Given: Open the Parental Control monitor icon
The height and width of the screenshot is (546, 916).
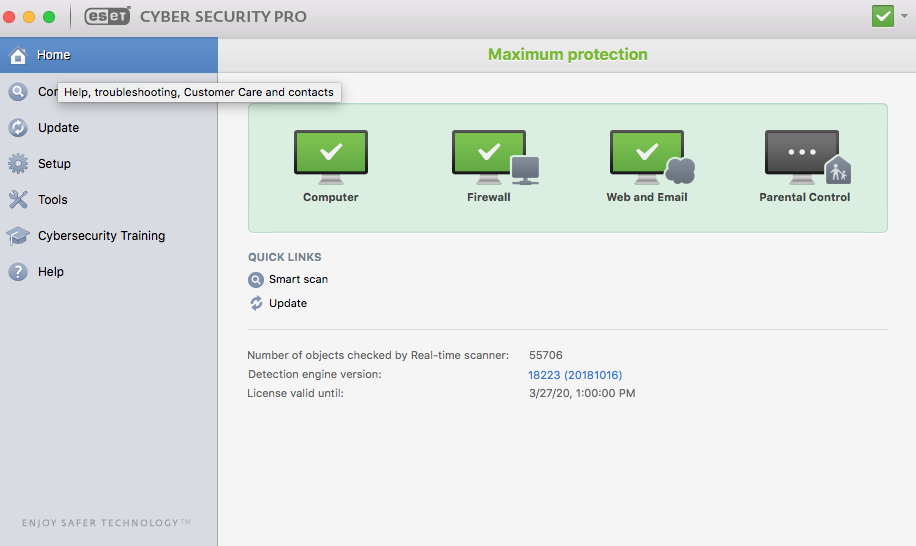Looking at the screenshot, I should pos(802,157).
